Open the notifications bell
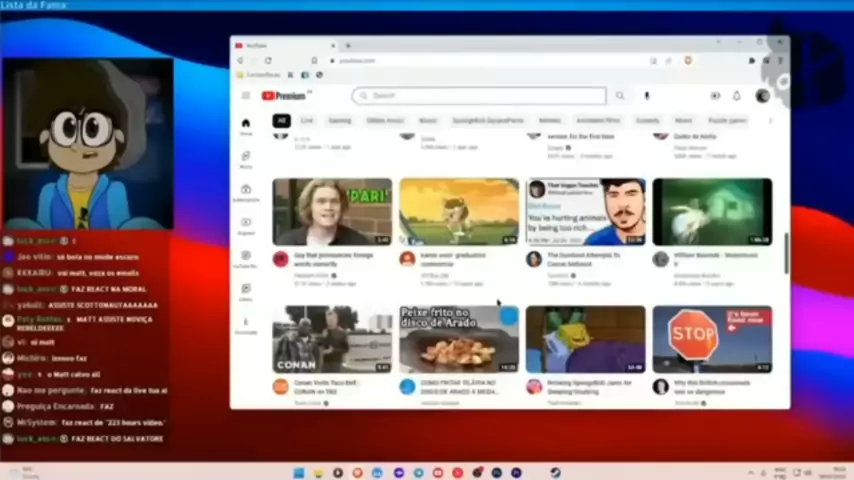Image resolution: width=854 pixels, height=480 pixels. [737, 96]
